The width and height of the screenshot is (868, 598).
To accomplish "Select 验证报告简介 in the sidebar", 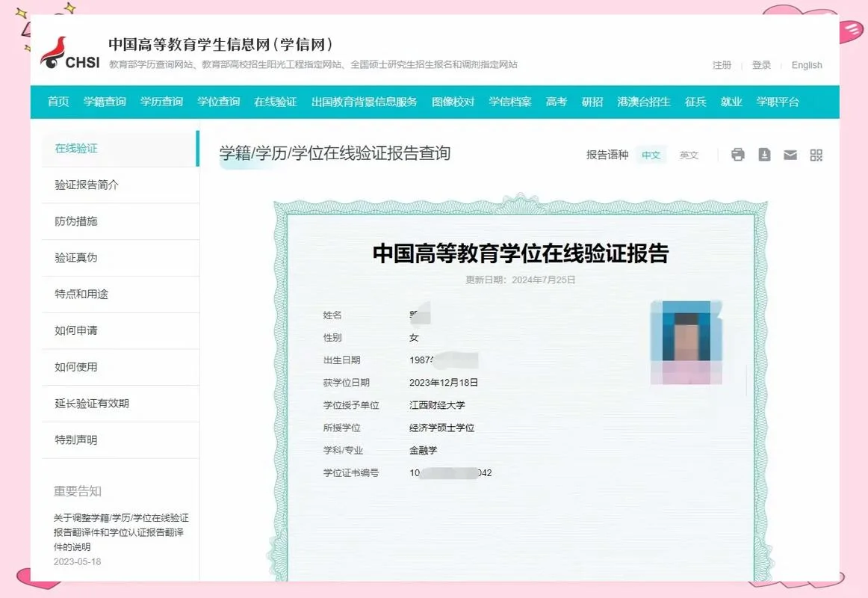I will [x=120, y=185].
